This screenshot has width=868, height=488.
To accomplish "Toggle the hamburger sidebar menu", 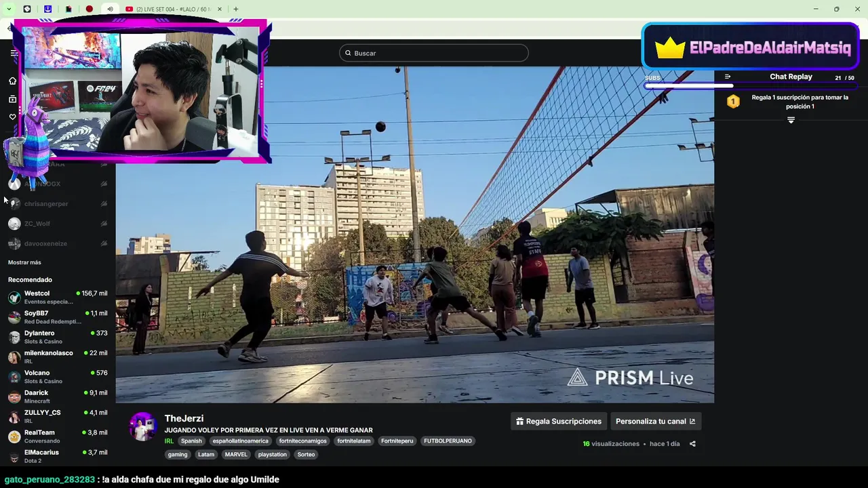I will [x=14, y=53].
